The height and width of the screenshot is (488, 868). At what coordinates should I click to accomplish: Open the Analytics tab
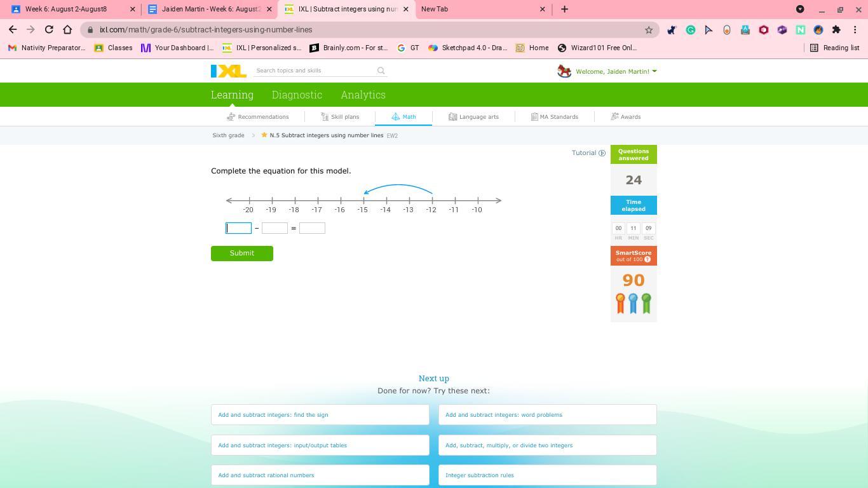(x=363, y=95)
